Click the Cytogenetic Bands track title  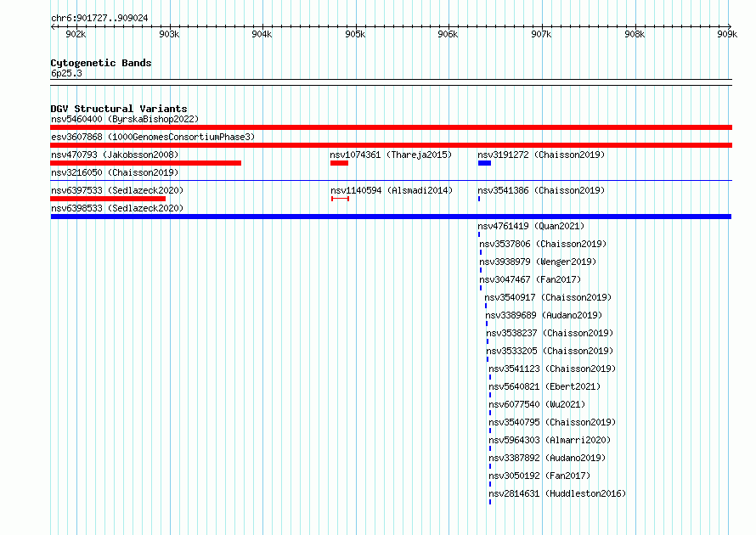click(101, 63)
